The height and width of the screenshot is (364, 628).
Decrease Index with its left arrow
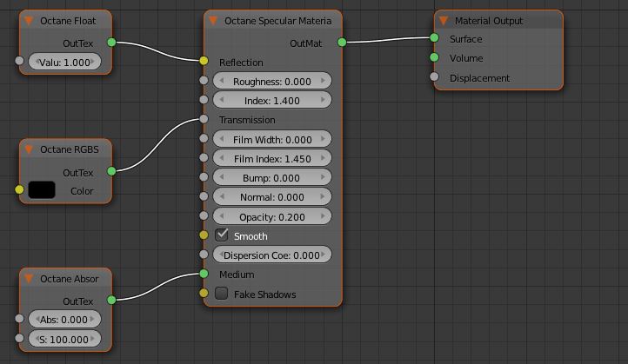click(222, 100)
